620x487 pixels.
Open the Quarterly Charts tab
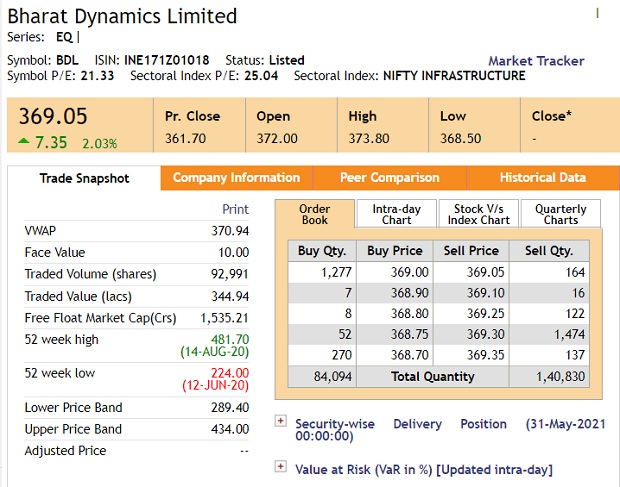pos(561,214)
